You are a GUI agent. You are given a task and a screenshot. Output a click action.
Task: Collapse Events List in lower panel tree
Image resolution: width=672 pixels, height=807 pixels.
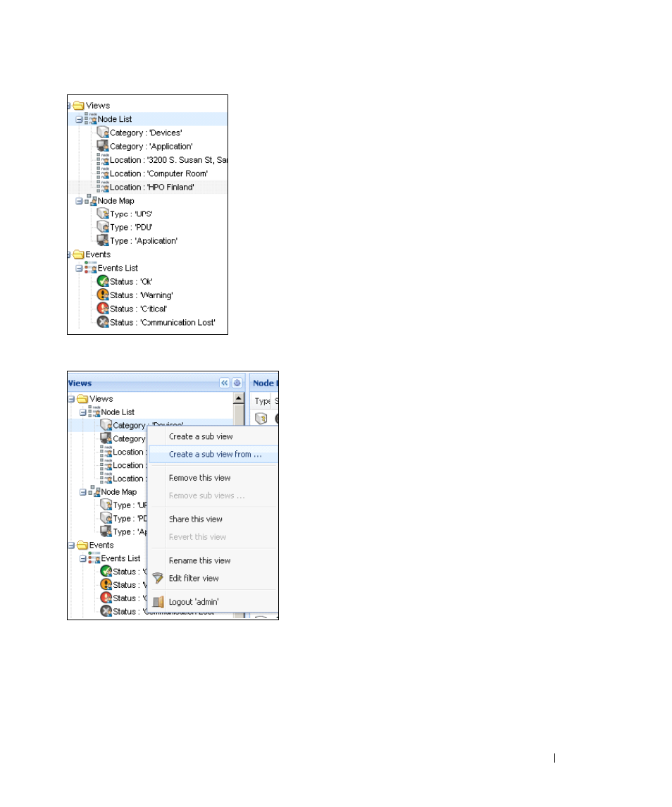(82, 559)
